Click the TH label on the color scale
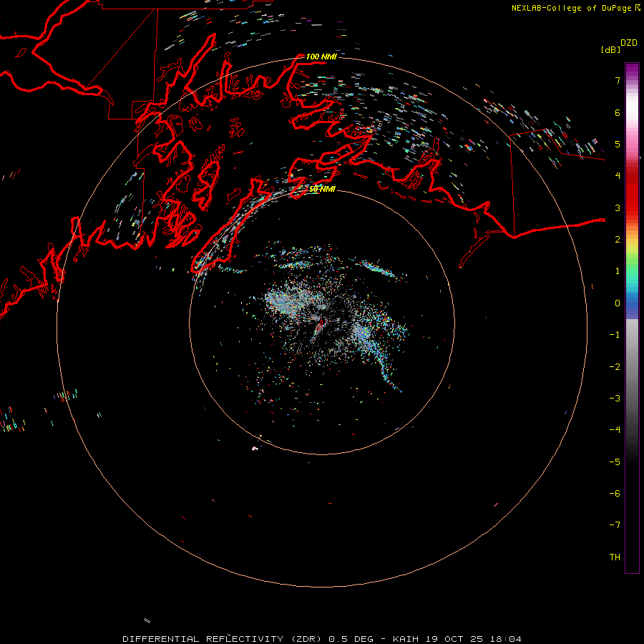The image size is (644, 644). click(615, 557)
